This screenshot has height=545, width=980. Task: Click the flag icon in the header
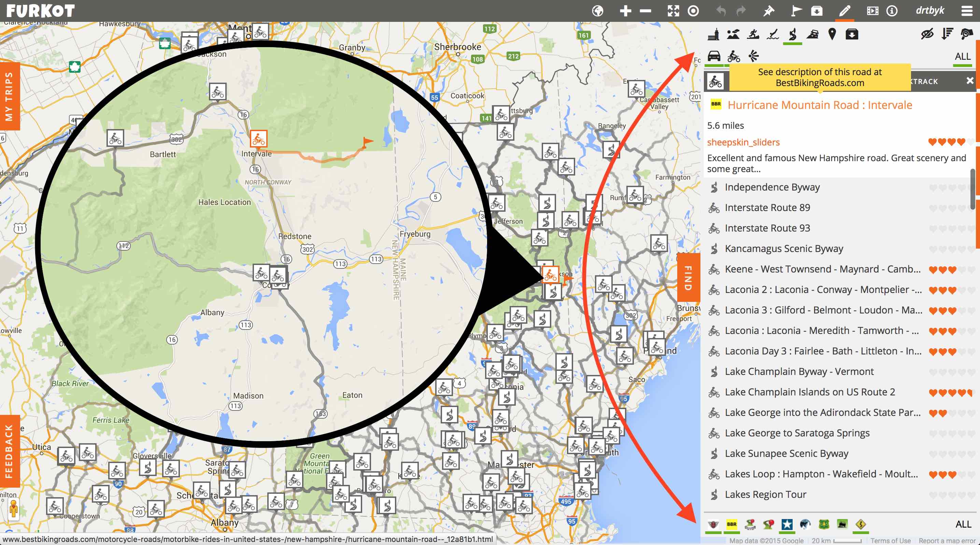click(796, 11)
